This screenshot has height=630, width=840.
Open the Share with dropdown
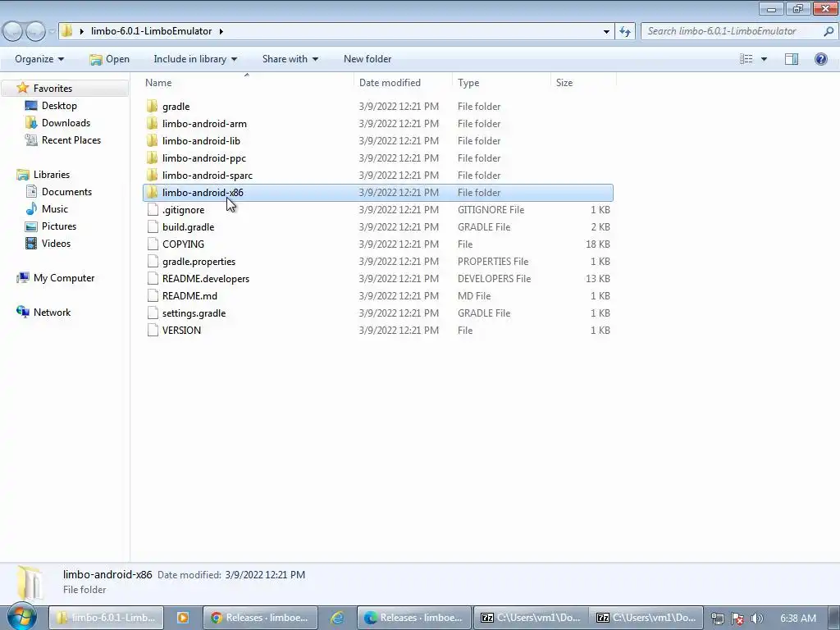(290, 59)
